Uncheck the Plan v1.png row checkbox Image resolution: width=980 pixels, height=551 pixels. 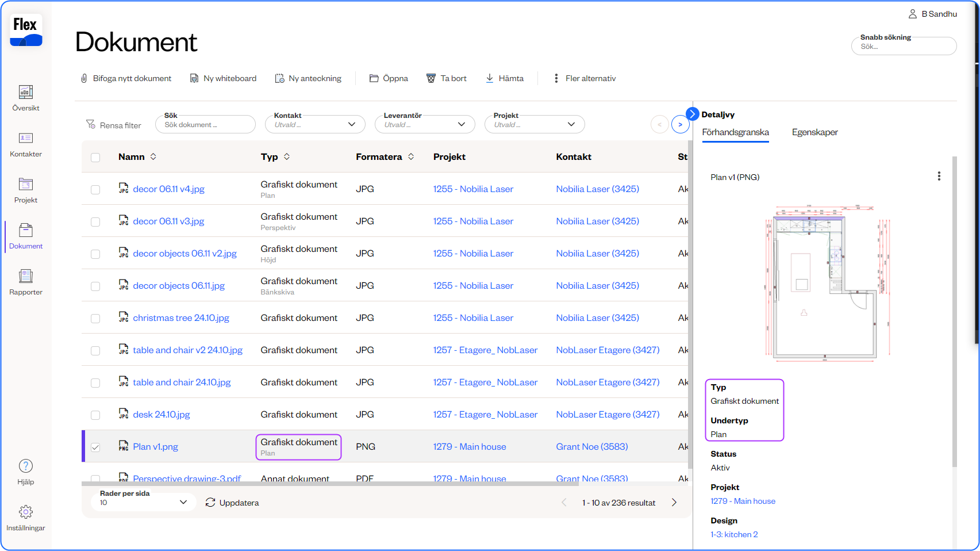click(95, 447)
